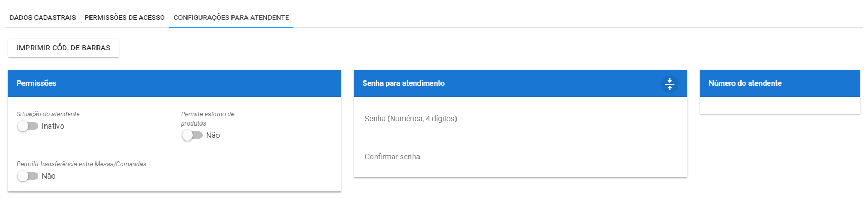Open the Dados Cadastrais tab

[43, 17]
